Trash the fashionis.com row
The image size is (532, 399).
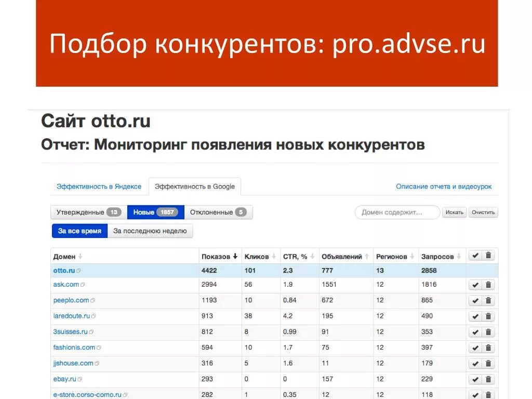pyautogui.click(x=488, y=348)
